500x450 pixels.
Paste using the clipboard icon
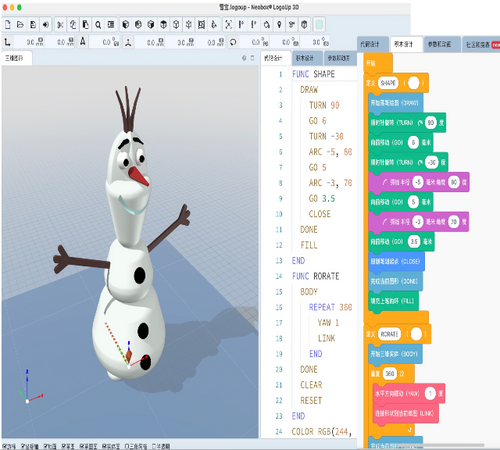(x=86, y=25)
